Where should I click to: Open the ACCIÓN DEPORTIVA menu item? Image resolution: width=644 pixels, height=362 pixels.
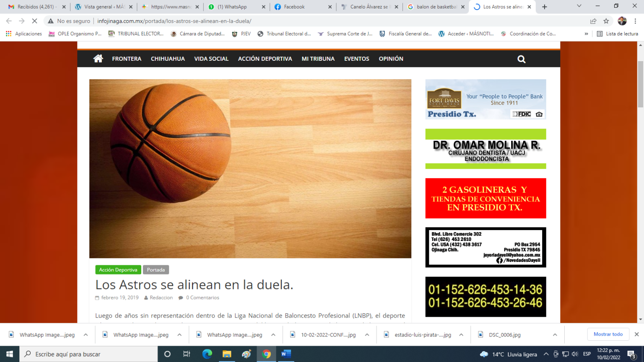[x=265, y=59]
